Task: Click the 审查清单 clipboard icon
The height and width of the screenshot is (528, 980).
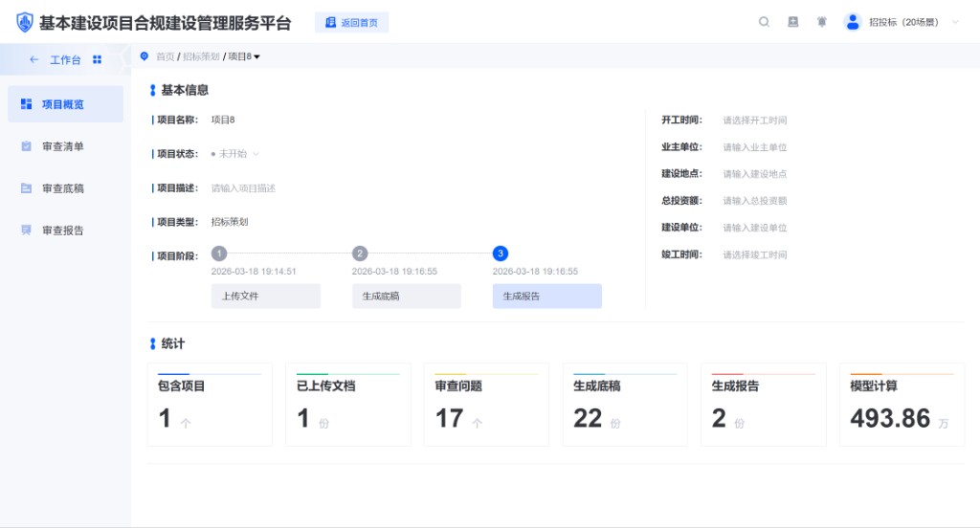Action: click(26, 146)
